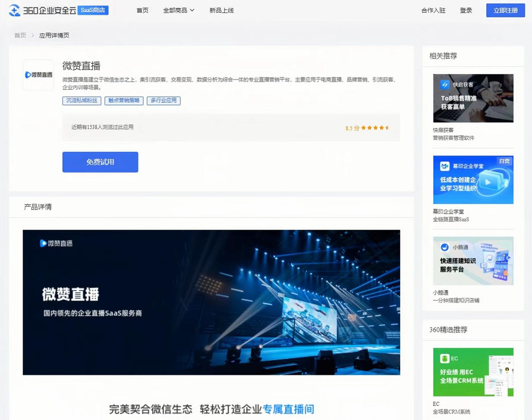Click the 一分钟搭建知识店铺 subtitle

click(x=456, y=300)
